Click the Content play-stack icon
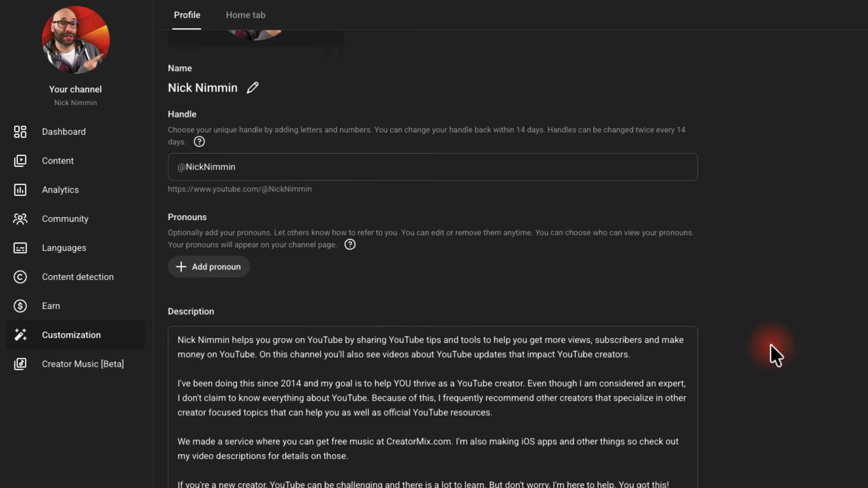Viewport: 868px width, 488px height. tap(20, 160)
